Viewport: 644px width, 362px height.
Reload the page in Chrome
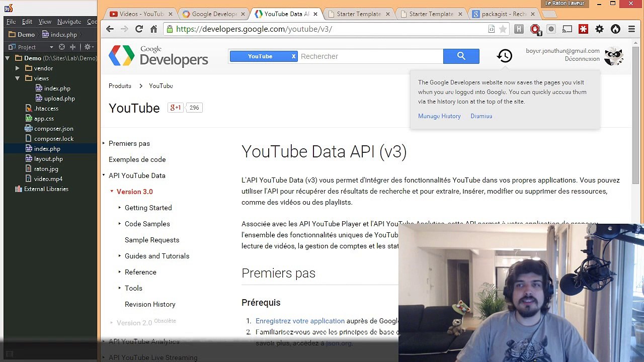coord(139,29)
